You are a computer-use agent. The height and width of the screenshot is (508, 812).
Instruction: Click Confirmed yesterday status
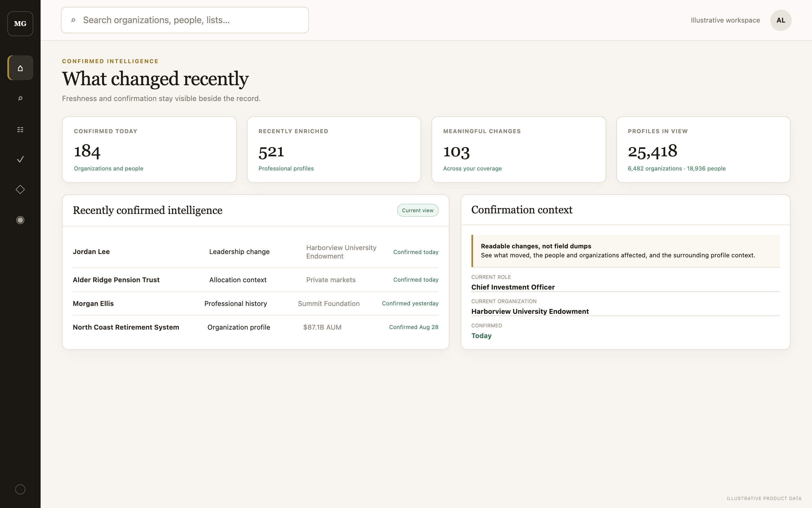410,303
